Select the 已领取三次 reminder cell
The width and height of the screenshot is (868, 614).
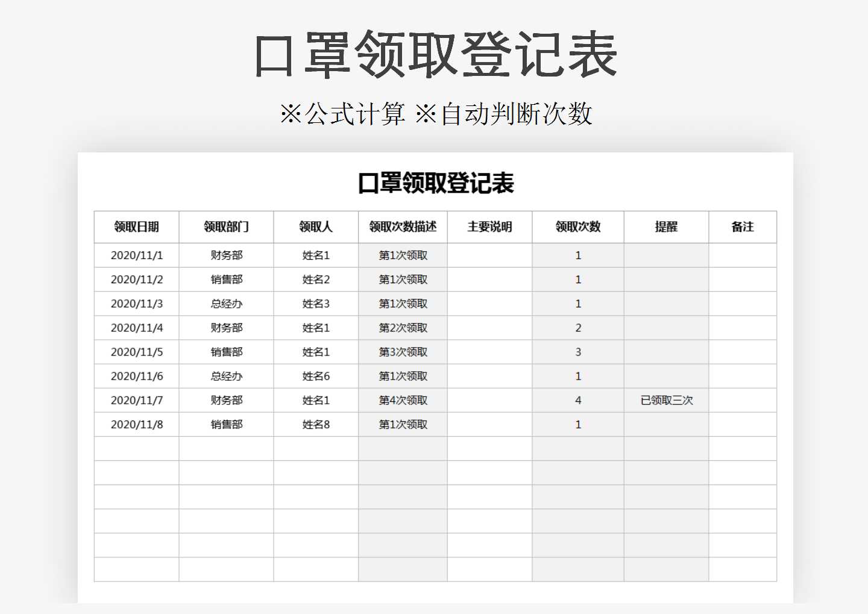pos(666,400)
